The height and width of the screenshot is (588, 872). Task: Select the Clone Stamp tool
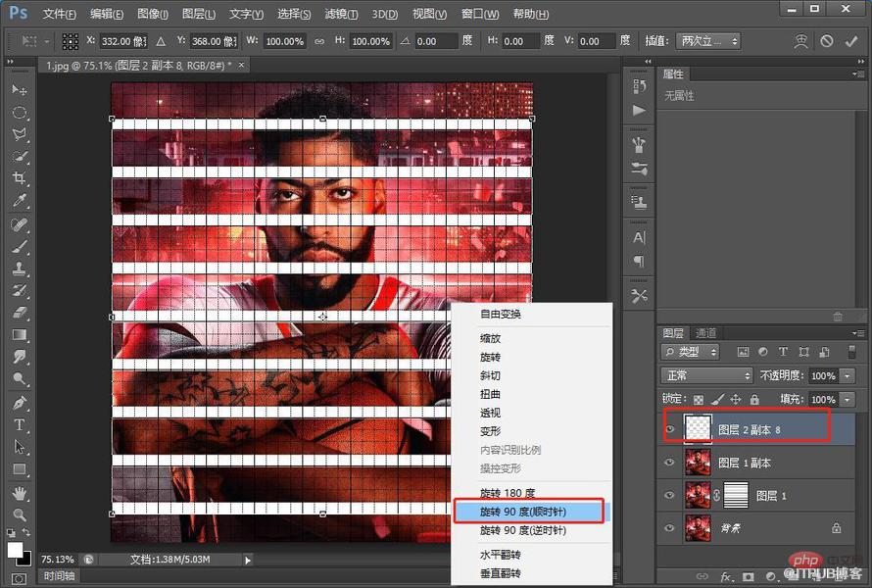20,269
